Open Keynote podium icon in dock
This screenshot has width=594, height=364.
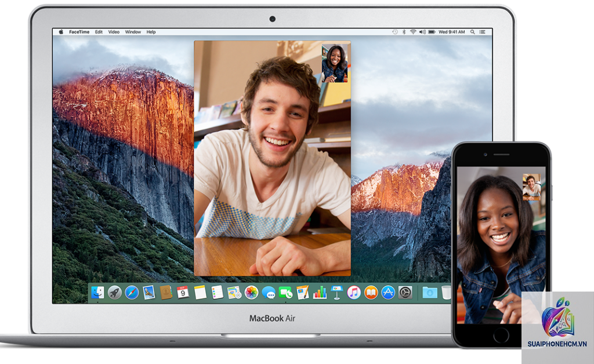337,293
